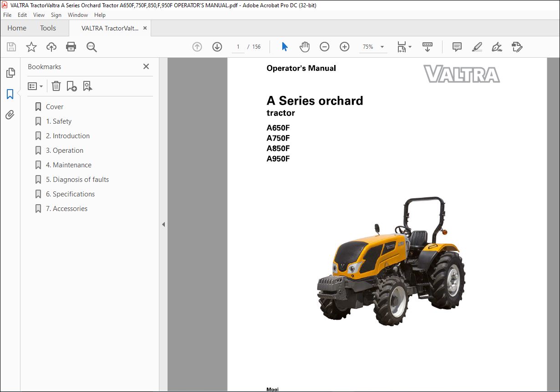Collapse the navigation pane arrow
Screen dimensions: 560x392
(163, 225)
